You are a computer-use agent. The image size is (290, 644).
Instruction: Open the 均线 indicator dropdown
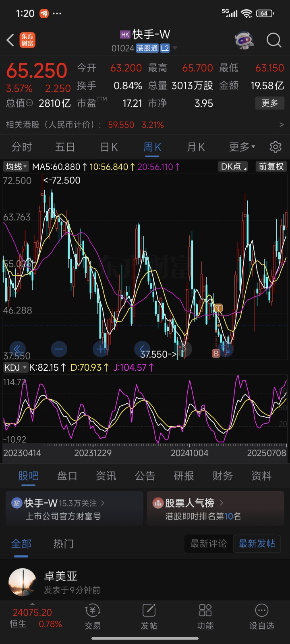16,166
